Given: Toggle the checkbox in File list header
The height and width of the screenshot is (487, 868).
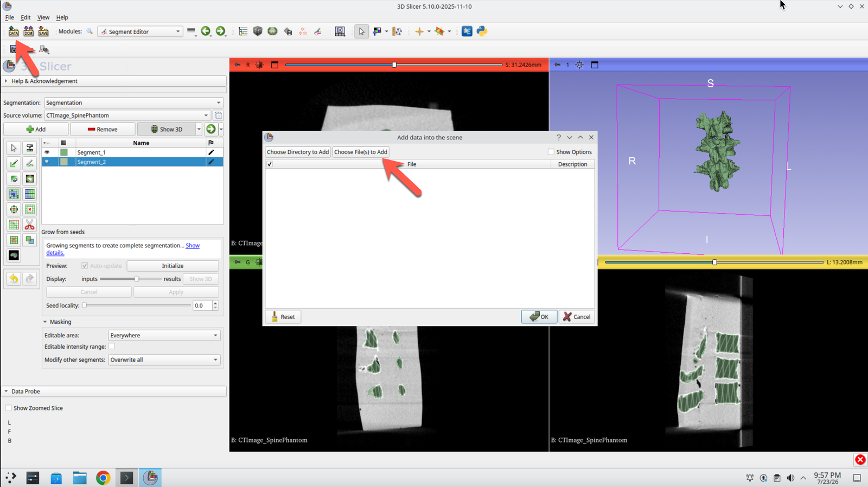Looking at the screenshot, I should pyautogui.click(x=270, y=164).
